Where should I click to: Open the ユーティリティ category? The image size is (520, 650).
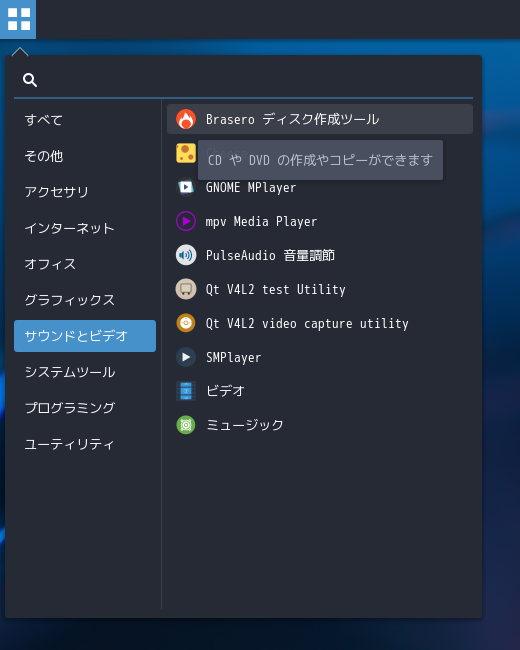[85, 444]
